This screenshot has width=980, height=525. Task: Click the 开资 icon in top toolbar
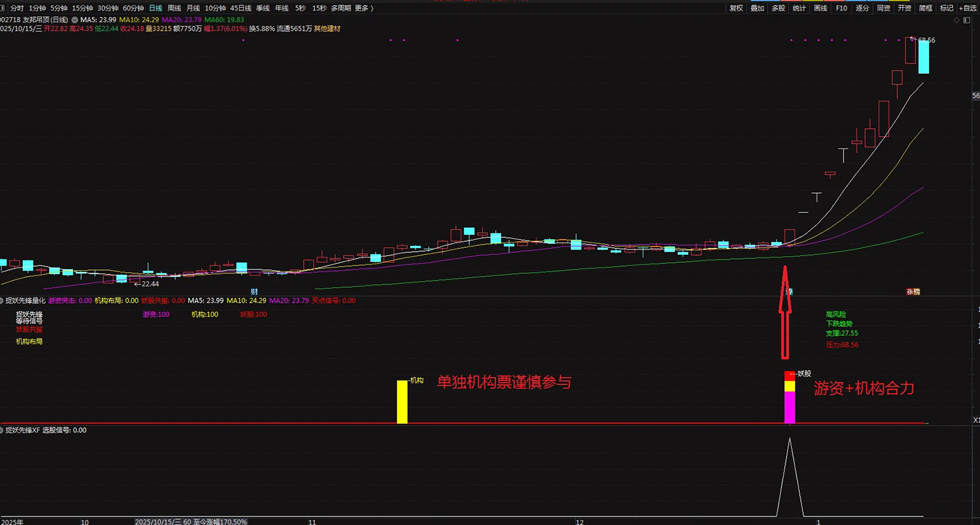904,8
